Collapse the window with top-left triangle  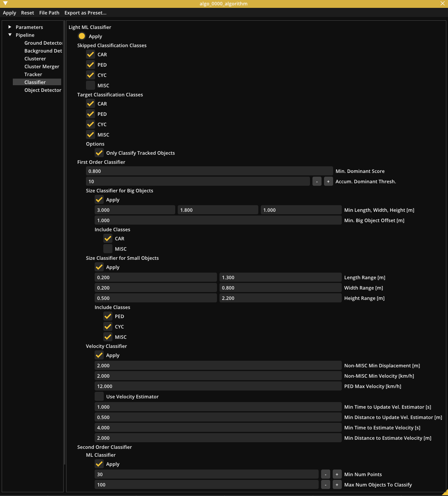(5, 4)
